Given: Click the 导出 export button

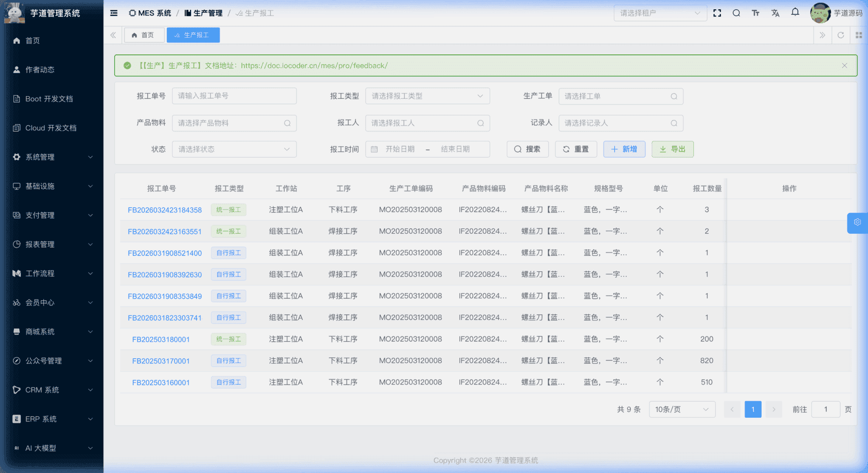Looking at the screenshot, I should coord(672,149).
